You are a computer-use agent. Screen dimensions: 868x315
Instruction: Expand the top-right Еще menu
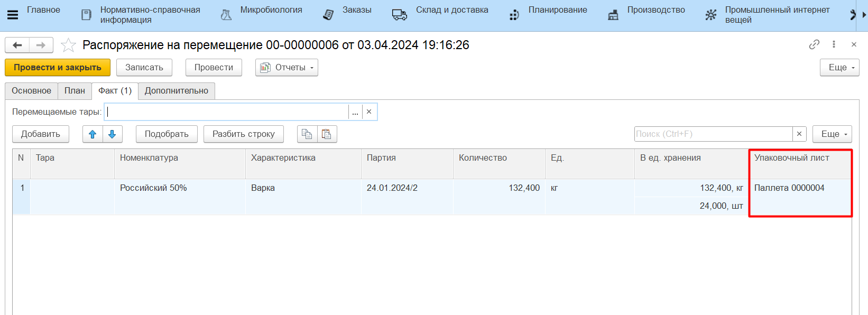click(x=839, y=68)
